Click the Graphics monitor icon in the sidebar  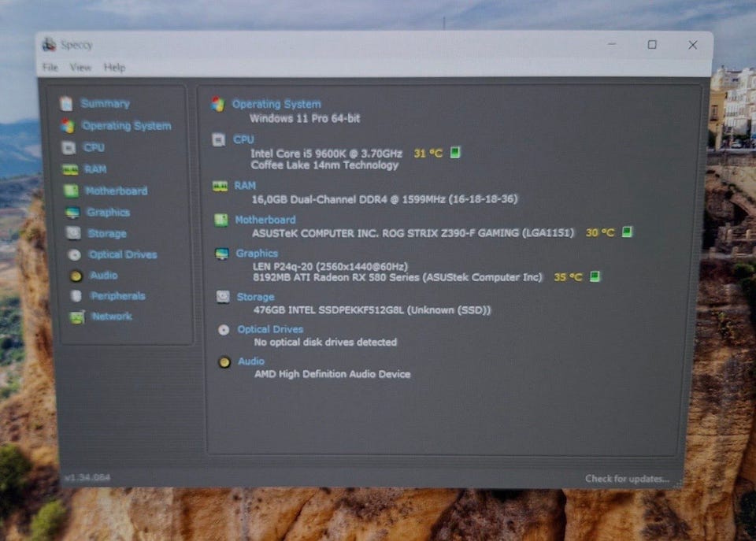[72, 212]
